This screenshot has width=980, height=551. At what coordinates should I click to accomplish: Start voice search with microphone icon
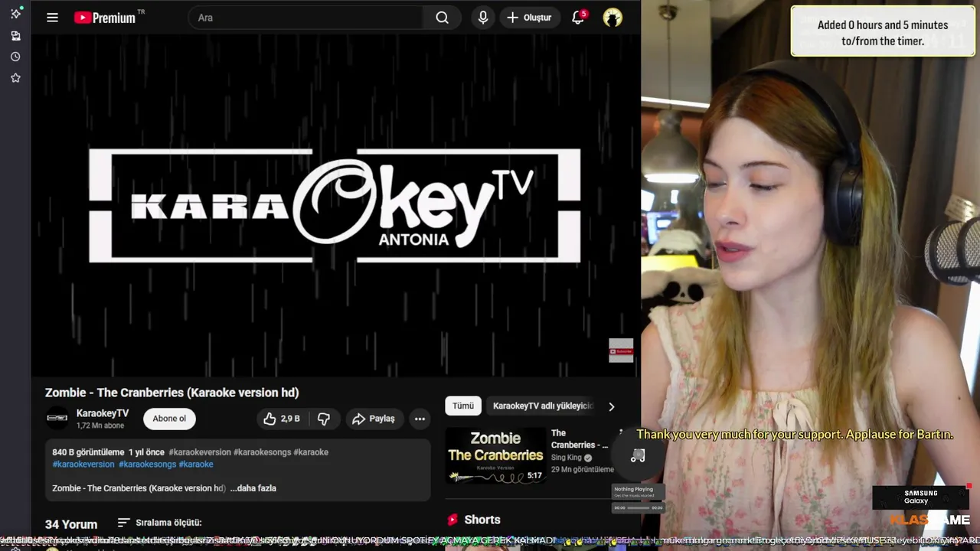pos(482,18)
